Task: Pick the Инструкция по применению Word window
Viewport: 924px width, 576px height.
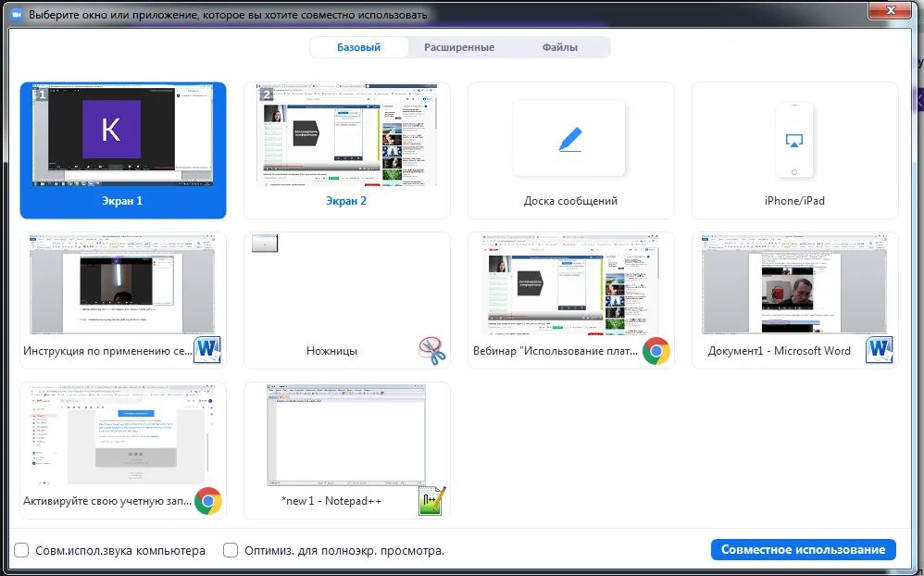Action: [123, 301]
